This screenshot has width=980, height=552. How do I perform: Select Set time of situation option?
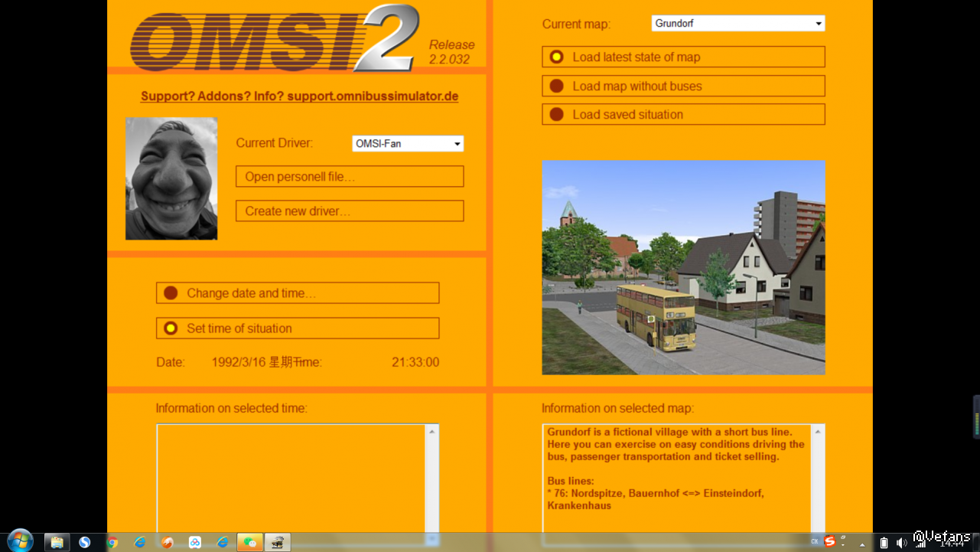298,328
